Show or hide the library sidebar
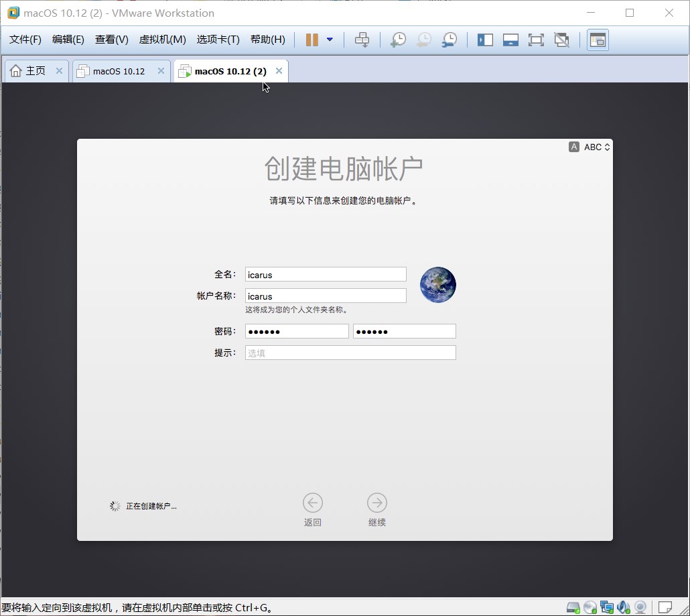The width and height of the screenshot is (690, 616). pyautogui.click(x=486, y=40)
